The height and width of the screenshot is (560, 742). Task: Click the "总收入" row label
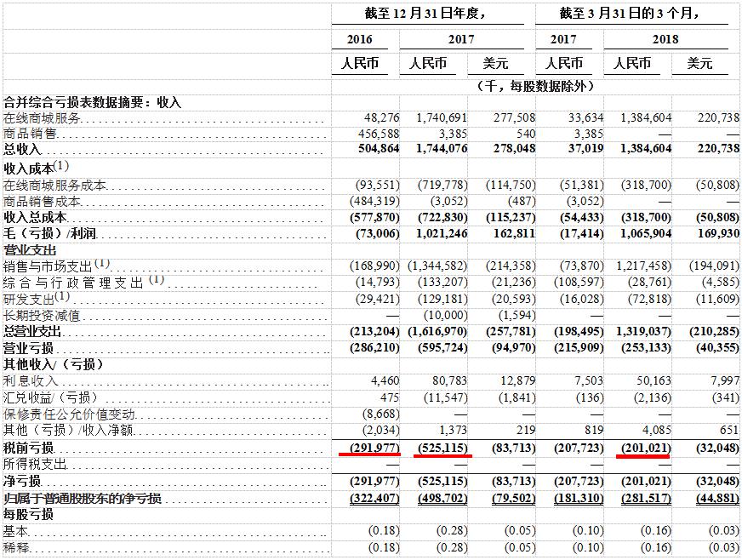click(22, 149)
